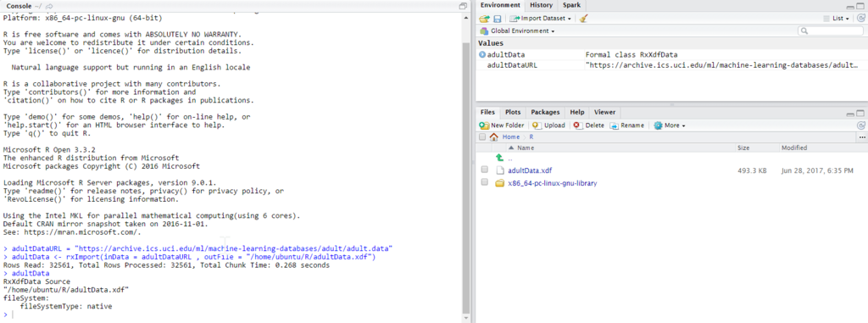The height and width of the screenshot is (323, 868).
Task: Click the Rename button
Action: click(627, 125)
